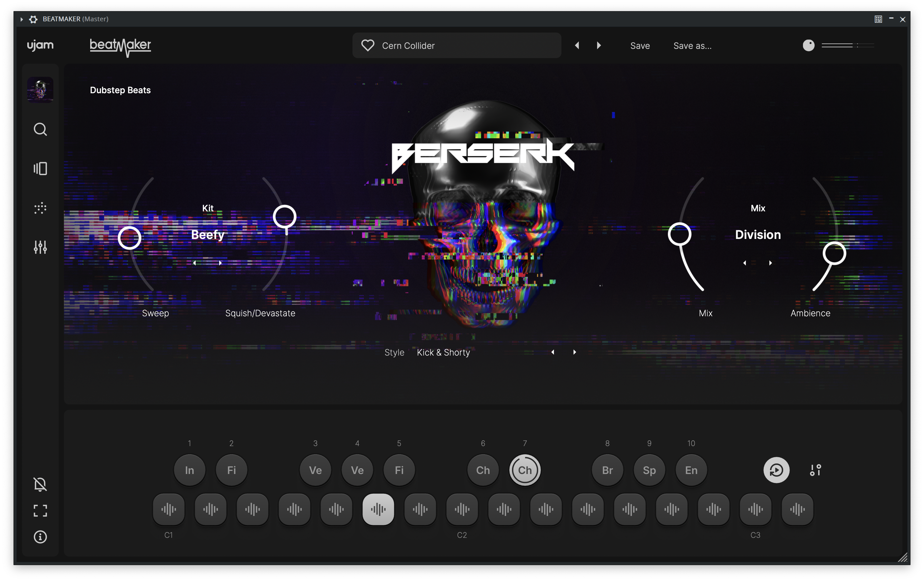Trigger pattern 2 Fill (Fi) pad
The image size is (924, 581).
point(231,470)
